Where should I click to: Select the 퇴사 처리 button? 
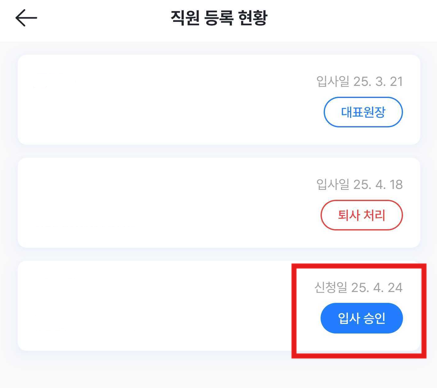tap(362, 215)
